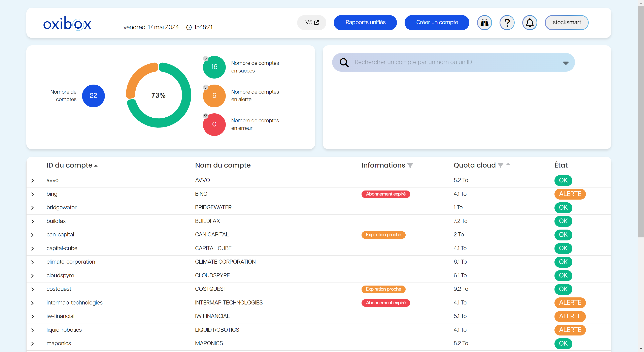Open the binoculars overview icon
The width and height of the screenshot is (644, 352).
click(484, 23)
